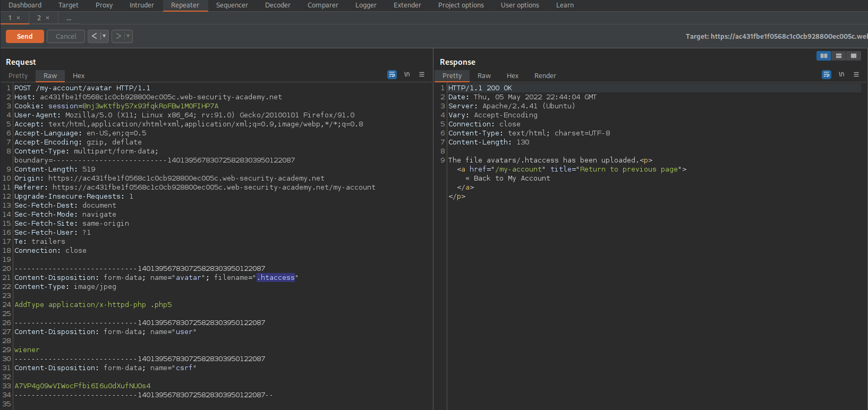Open the Target tab
Image resolution: width=868 pixels, height=410 pixels.
coord(69,5)
